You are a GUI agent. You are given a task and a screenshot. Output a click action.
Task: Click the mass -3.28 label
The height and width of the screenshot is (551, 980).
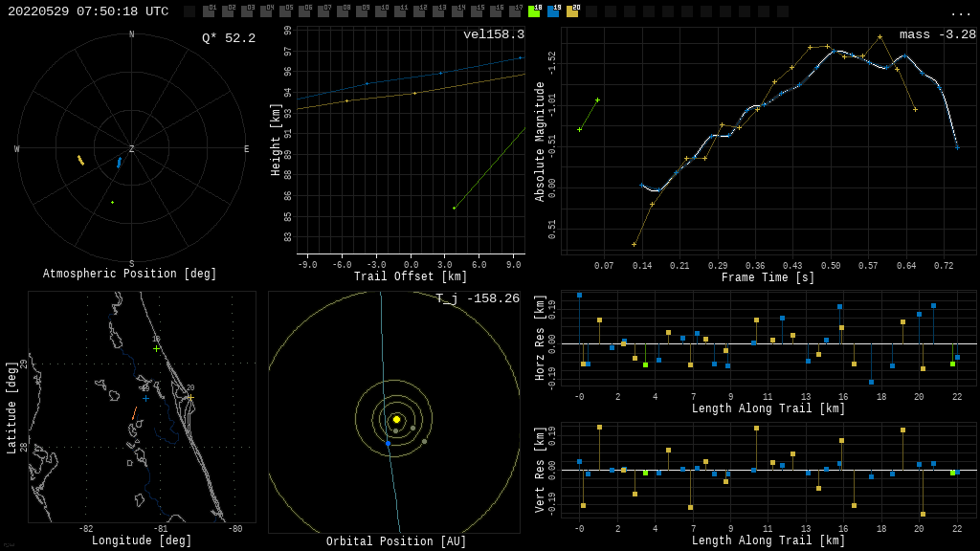pos(937,34)
